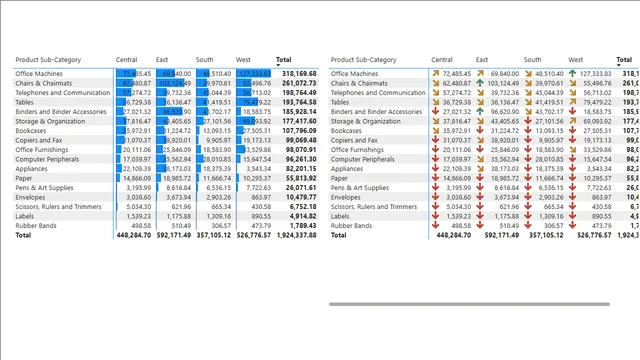Screen dimensions: 640x360
Task: Sort left table by Central column header
Action: coord(126,60)
